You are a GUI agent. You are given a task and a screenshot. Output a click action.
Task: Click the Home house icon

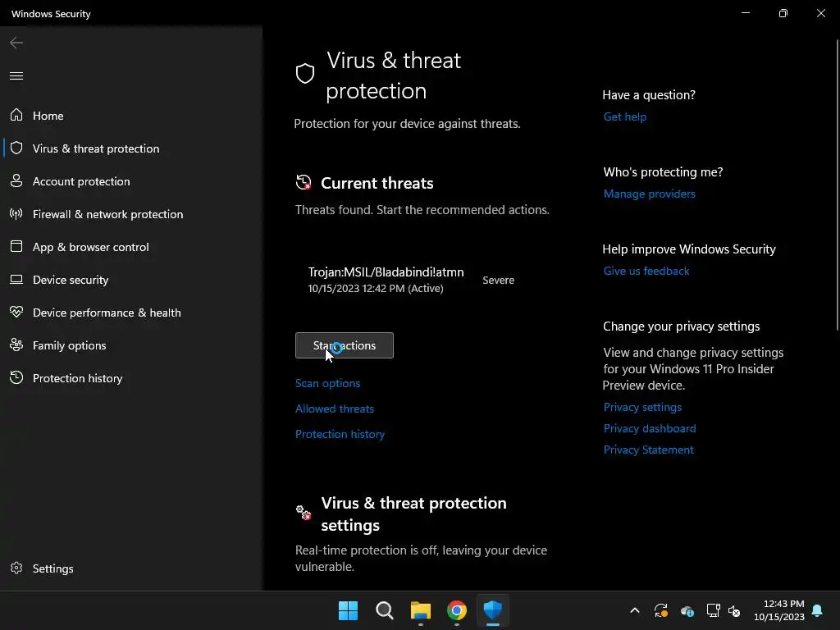click(16, 115)
